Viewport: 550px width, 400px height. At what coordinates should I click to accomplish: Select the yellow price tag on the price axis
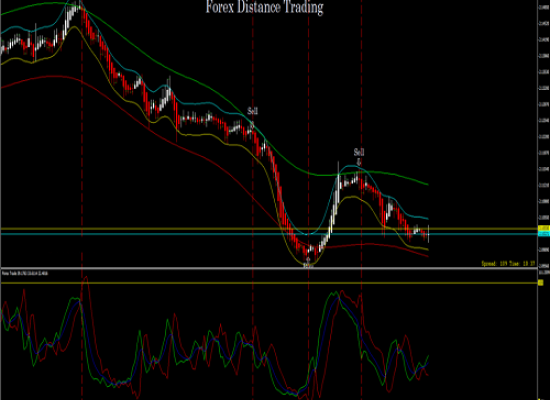pos(544,228)
